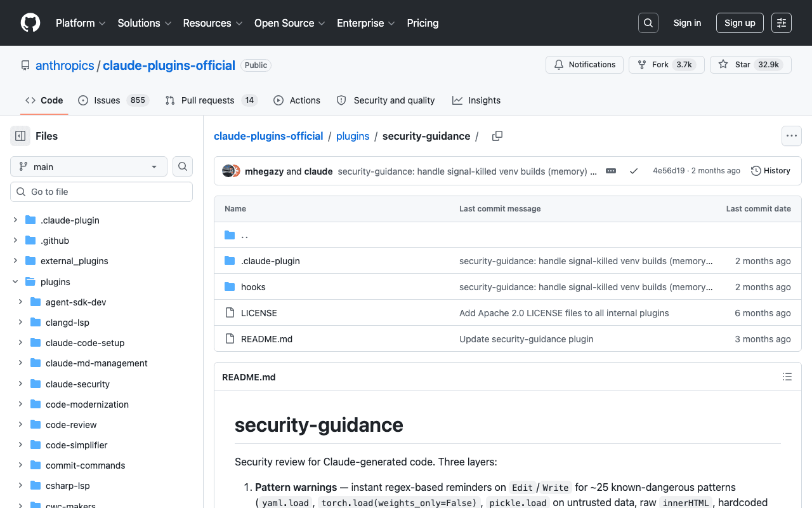Open the Solutions dropdown menu
Image resolution: width=812 pixels, height=508 pixels.
(x=145, y=23)
